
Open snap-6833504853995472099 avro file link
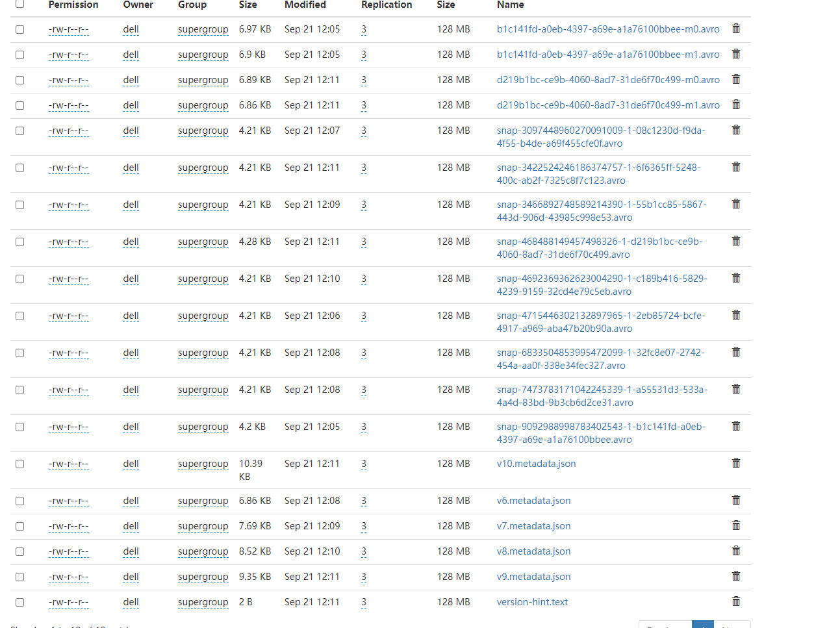(600, 359)
